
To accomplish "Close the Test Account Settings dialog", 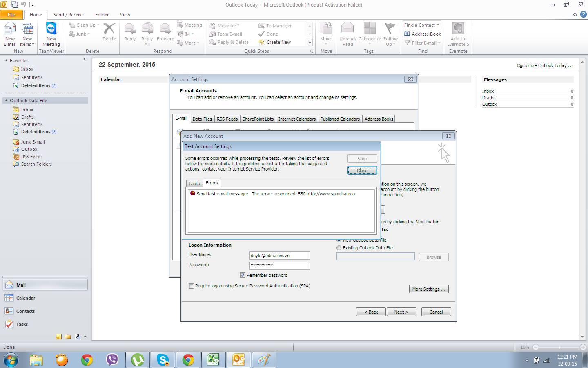I will pos(362,171).
